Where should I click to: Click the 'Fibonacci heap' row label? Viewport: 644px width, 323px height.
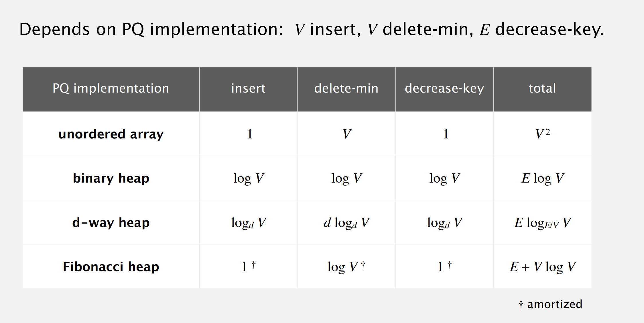(111, 267)
